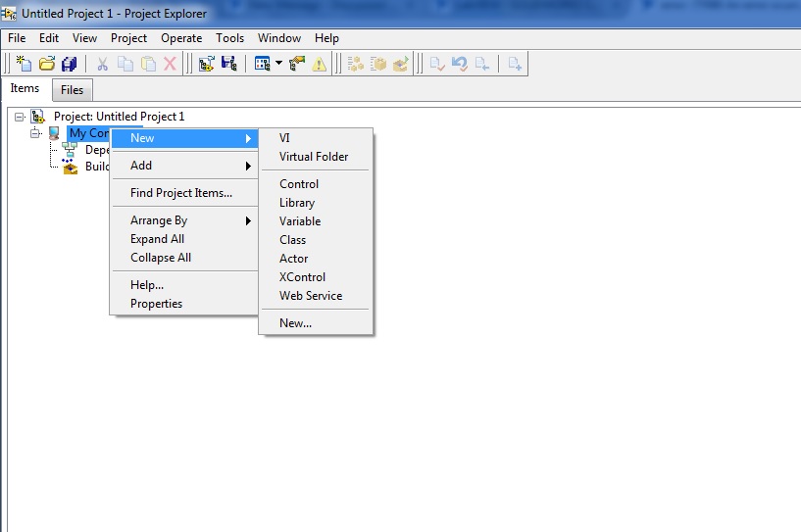
Task: Click the Build package box icon
Action: 378,64
